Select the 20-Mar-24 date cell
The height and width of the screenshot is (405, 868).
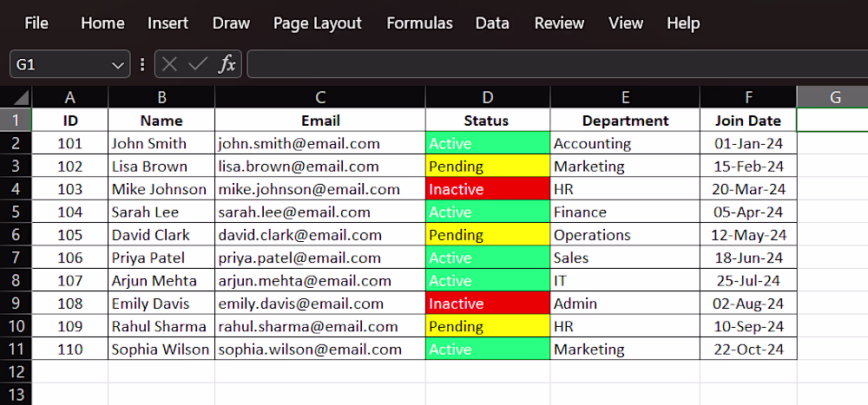[748, 189]
